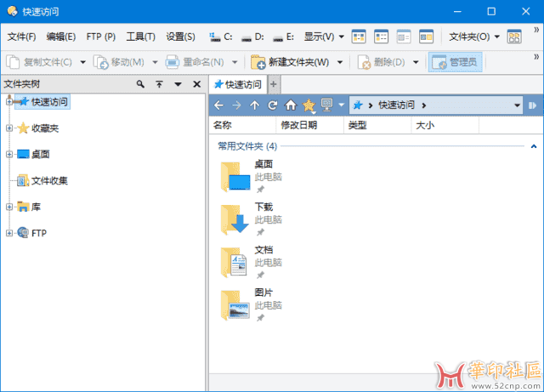Image resolution: width=544 pixels, height=392 pixels.
Task: Select drive E: in the toolbar
Action: [284, 37]
